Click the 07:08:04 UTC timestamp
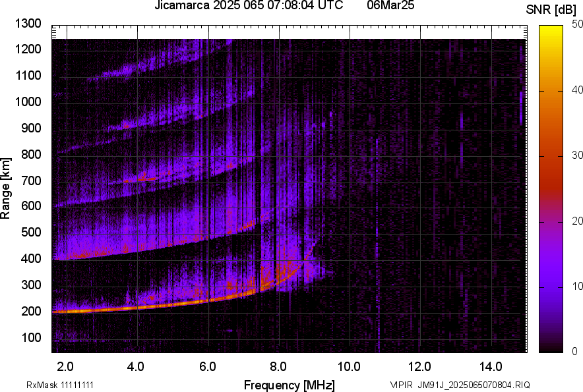 pos(293,7)
